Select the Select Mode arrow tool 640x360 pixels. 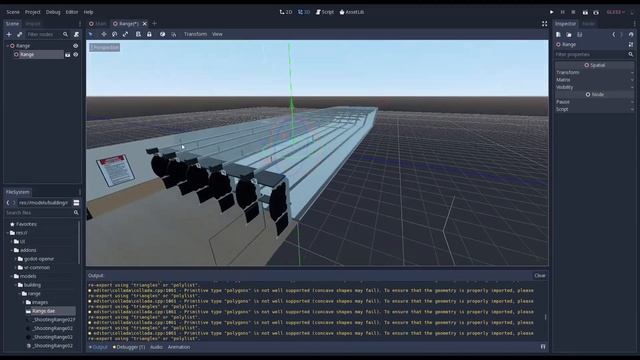tap(91, 34)
